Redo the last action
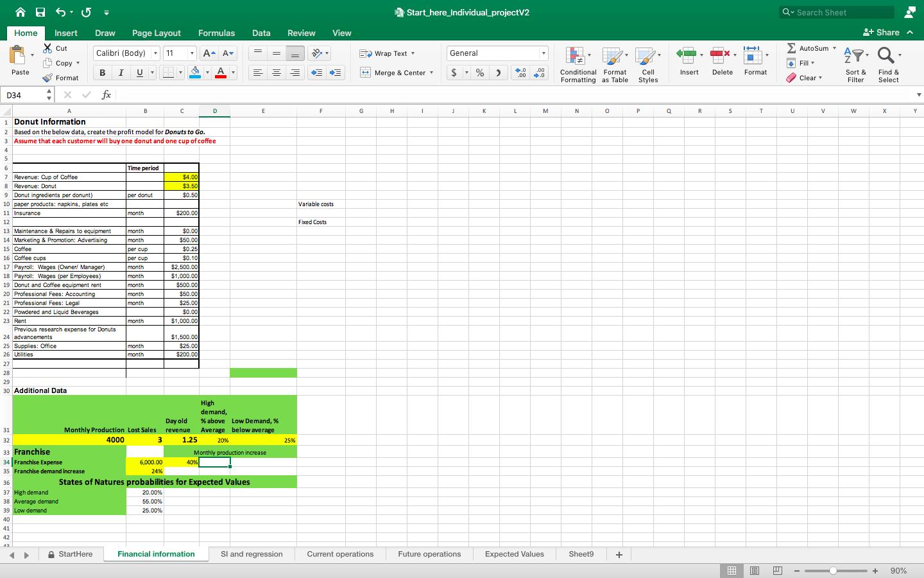 (x=86, y=12)
